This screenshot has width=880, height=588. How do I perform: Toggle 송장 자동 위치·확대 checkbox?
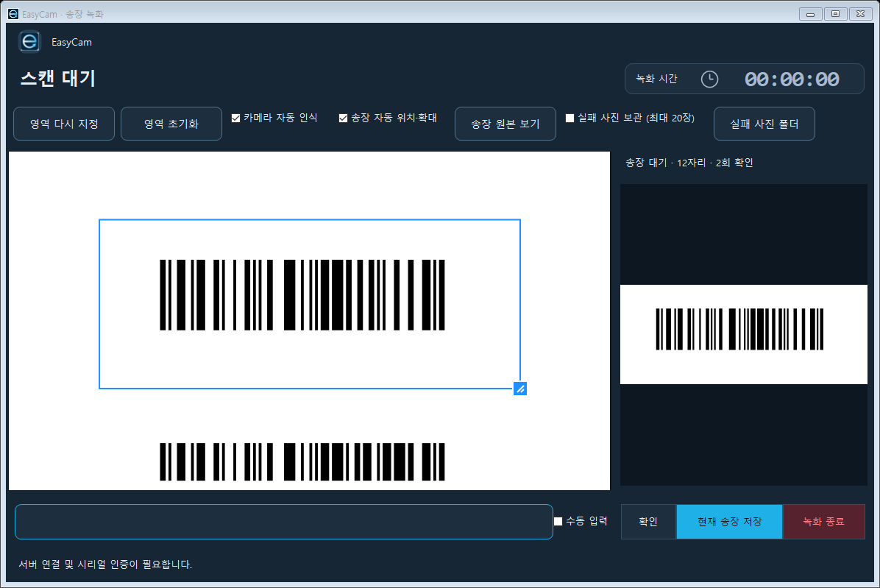coord(343,118)
